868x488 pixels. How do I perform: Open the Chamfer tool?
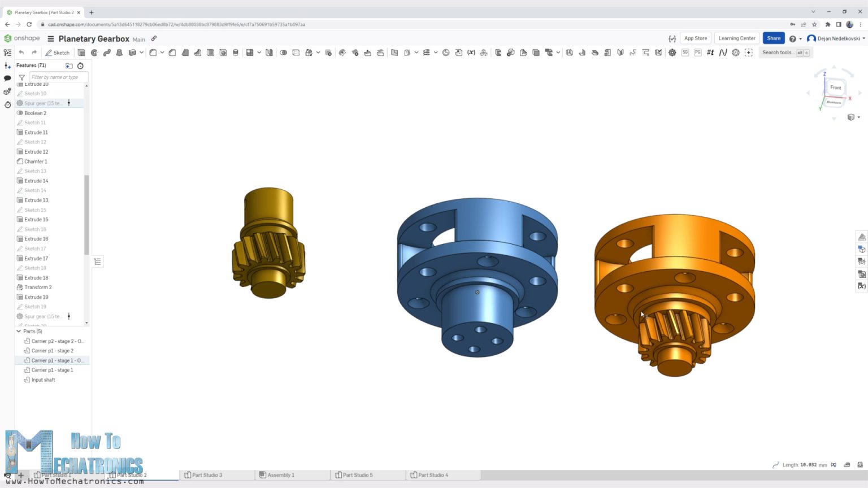pos(173,52)
